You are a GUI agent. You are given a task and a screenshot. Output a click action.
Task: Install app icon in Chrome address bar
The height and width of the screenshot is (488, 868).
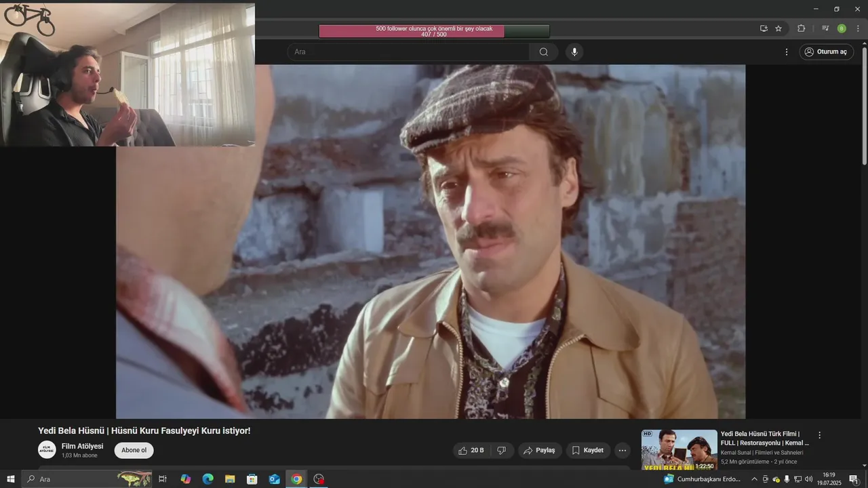point(764,28)
